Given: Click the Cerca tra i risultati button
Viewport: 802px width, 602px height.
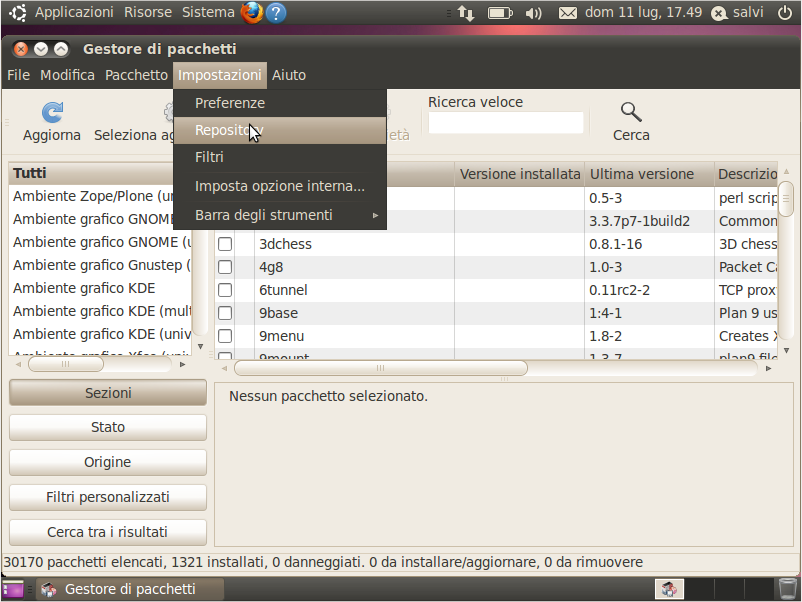Looking at the screenshot, I should tap(108, 532).
